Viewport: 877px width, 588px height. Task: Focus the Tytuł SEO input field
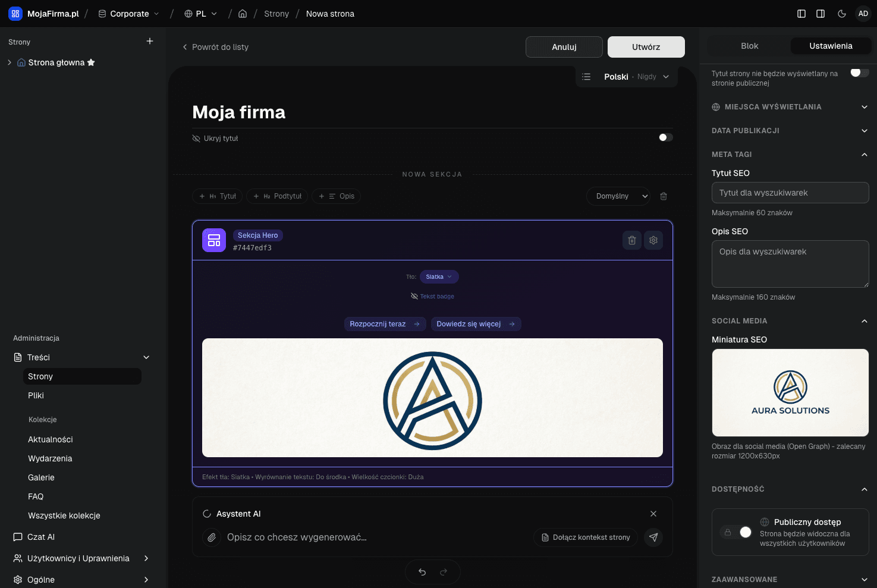point(790,193)
